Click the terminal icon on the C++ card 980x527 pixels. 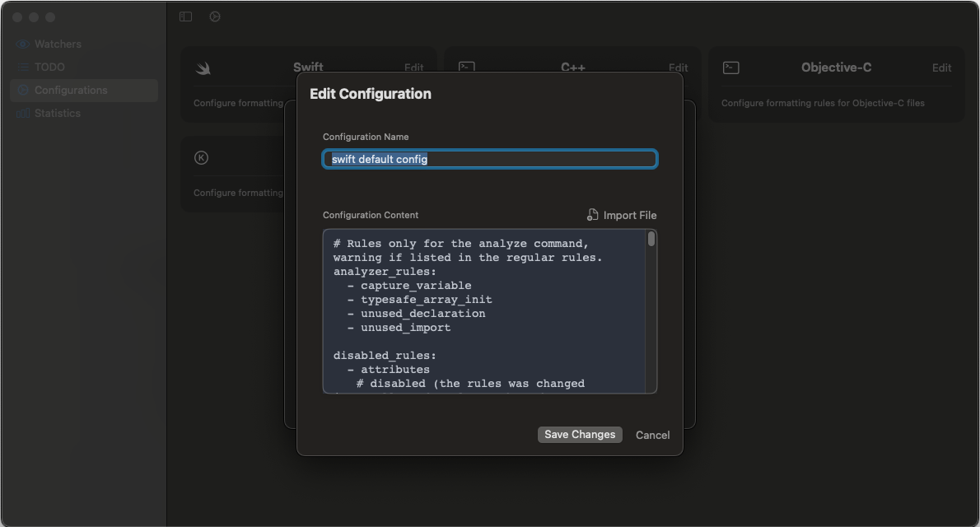[466, 67]
